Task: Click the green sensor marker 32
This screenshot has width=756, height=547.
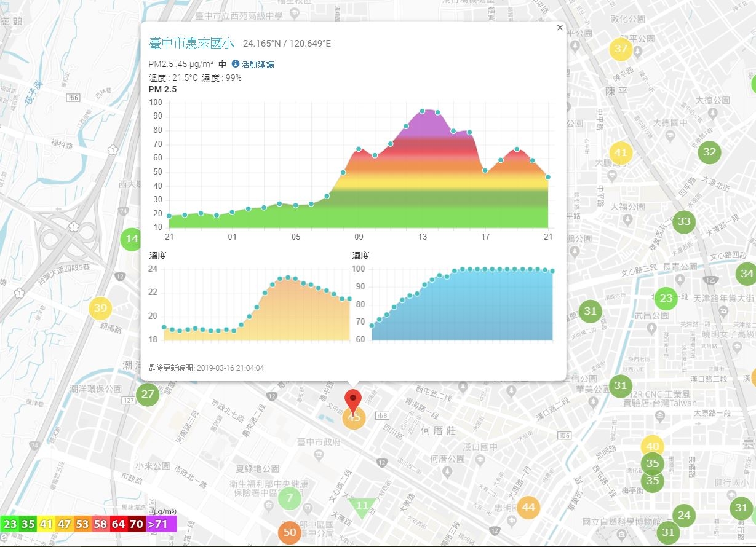Action: pos(709,152)
